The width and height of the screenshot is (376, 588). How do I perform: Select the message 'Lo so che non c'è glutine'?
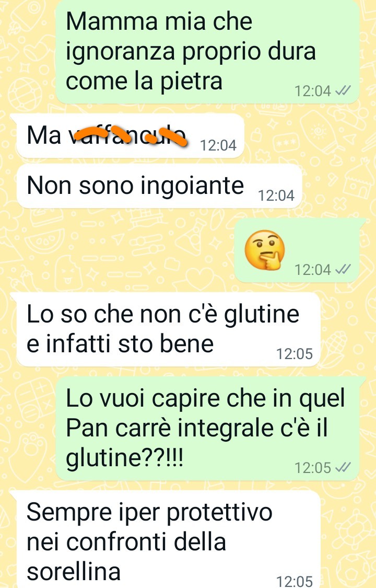(168, 329)
